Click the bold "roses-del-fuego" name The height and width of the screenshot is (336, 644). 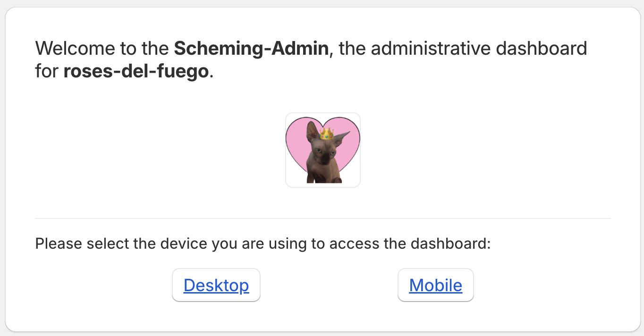[136, 71]
